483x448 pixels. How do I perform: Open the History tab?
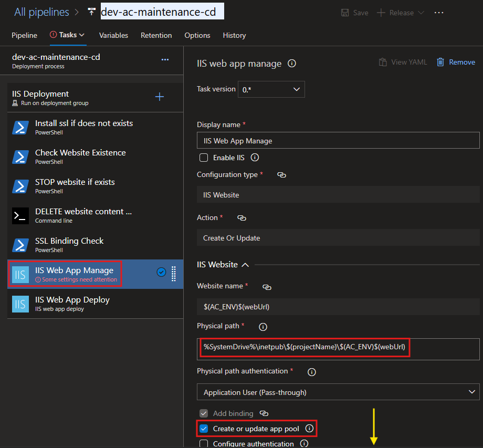pos(235,35)
